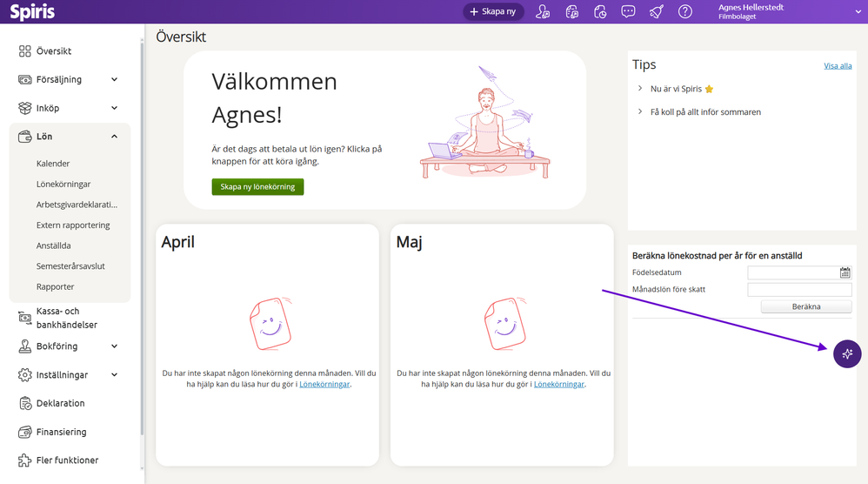The height and width of the screenshot is (484, 868).
Task: Click the notifications bell icon
Action: 657,11
